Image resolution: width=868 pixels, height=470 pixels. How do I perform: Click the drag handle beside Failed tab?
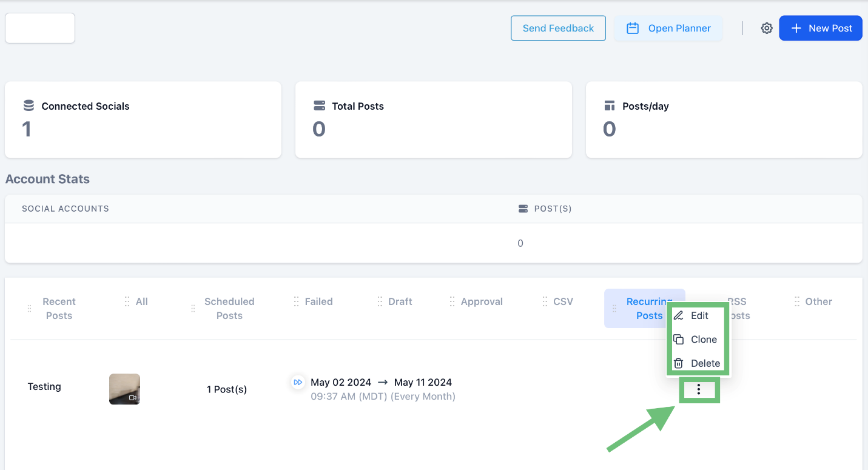(296, 301)
